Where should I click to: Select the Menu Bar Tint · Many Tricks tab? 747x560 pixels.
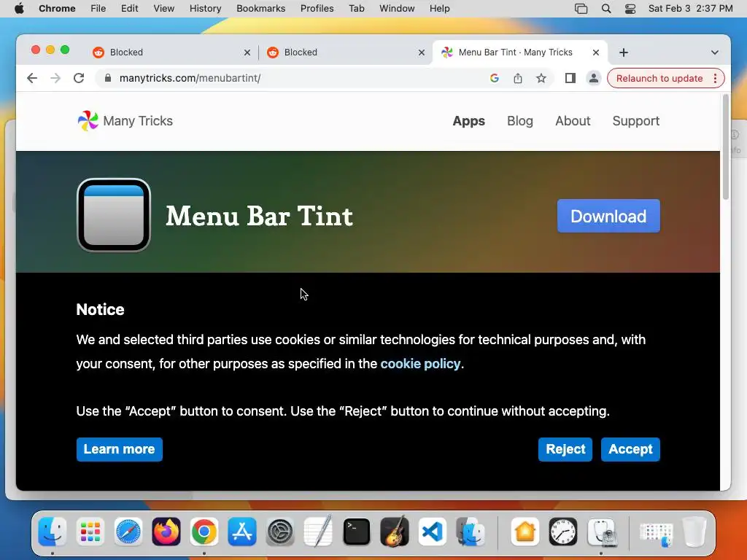click(x=519, y=52)
